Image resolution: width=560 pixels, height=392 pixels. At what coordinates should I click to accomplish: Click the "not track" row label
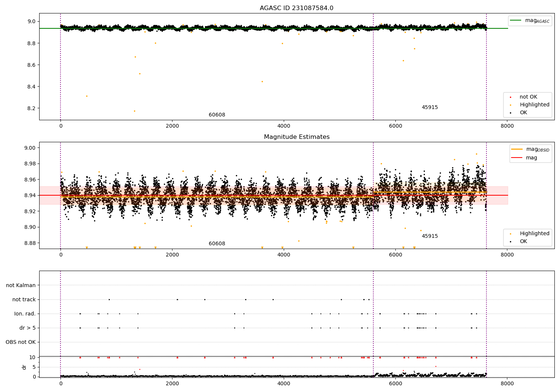(x=24, y=299)
